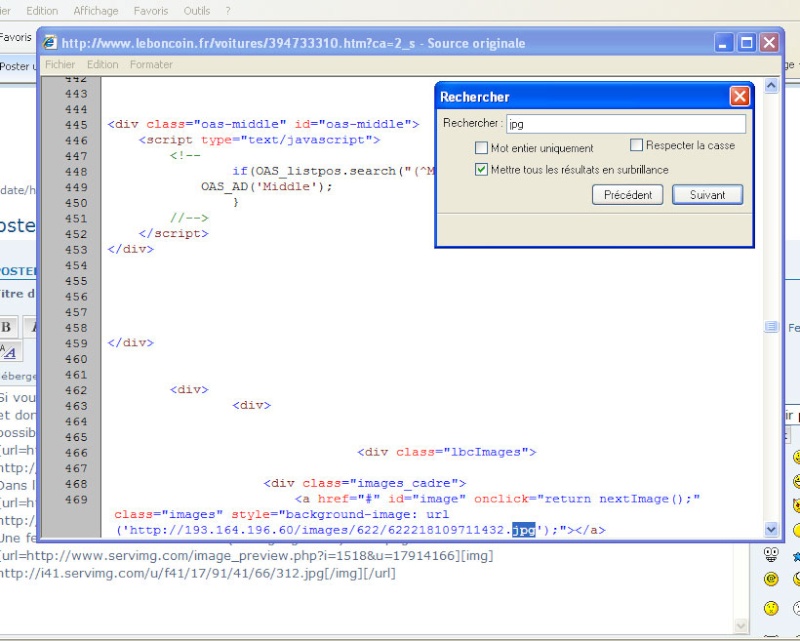The image size is (800, 641).
Task: Close the Source originale window
Action: tap(769, 43)
